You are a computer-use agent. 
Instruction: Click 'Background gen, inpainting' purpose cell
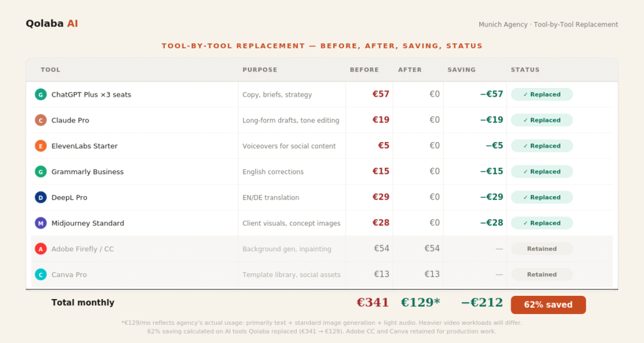click(287, 249)
